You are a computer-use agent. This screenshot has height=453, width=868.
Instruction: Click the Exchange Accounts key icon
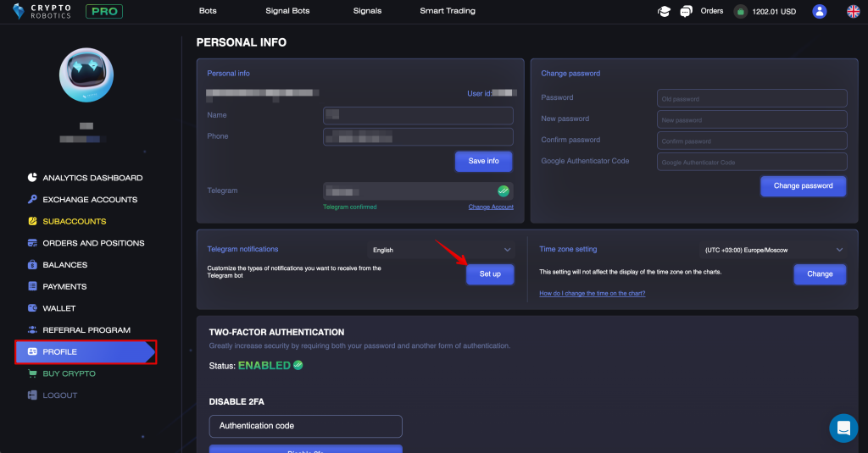32,200
